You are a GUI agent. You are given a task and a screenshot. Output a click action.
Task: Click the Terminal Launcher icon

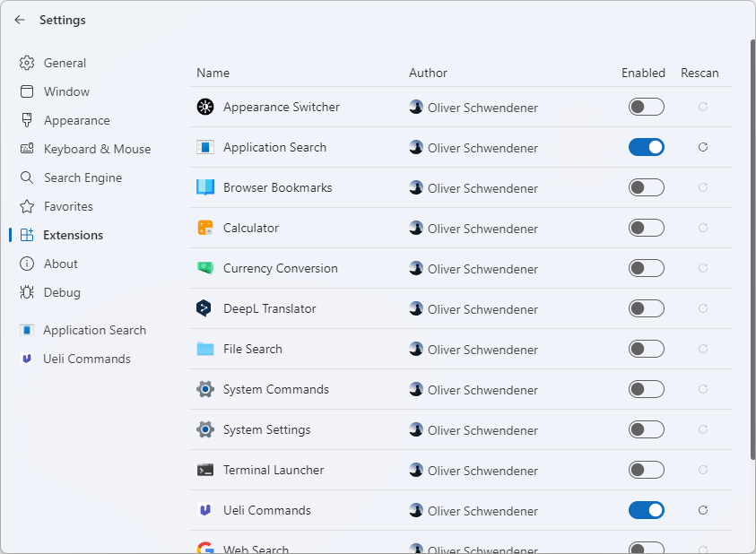point(205,470)
